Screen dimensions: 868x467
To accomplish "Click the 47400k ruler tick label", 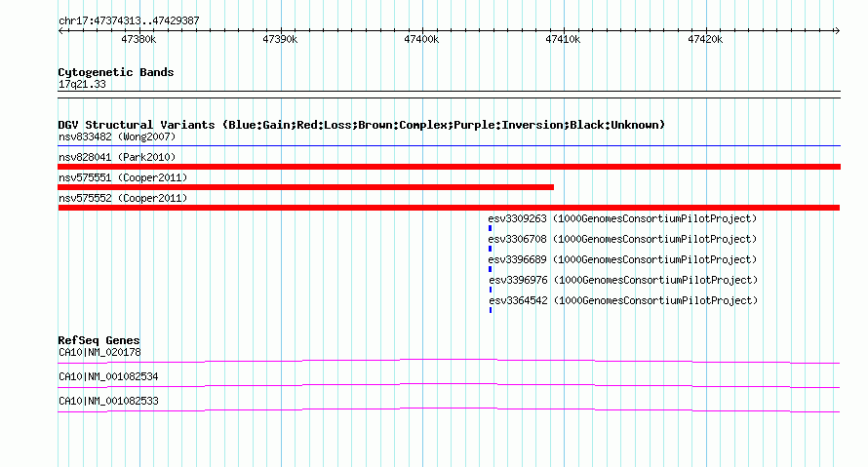I will click(421, 39).
